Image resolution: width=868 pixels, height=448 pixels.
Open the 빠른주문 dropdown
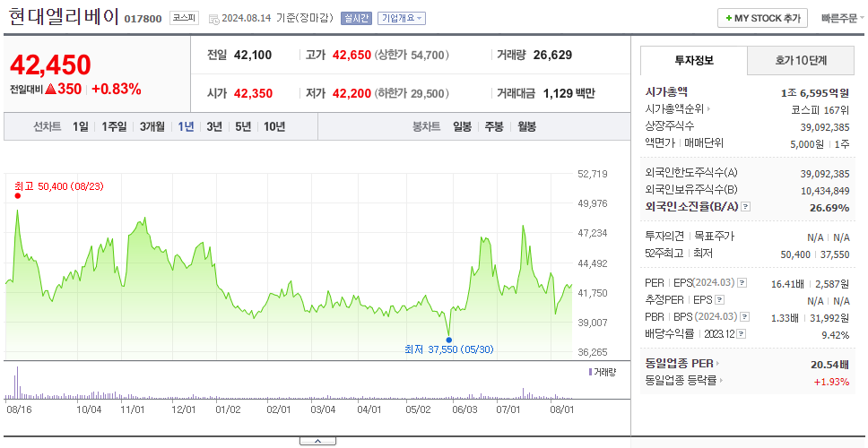click(x=843, y=18)
